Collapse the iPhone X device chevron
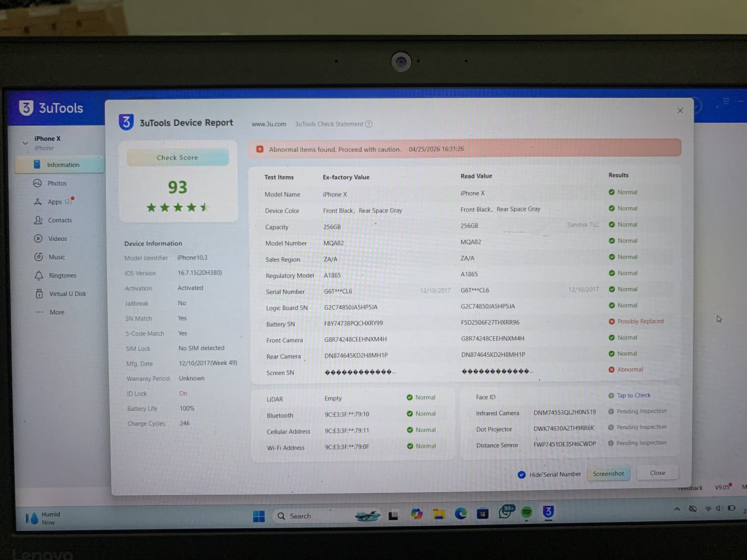The width and height of the screenshot is (747, 560). (25, 142)
